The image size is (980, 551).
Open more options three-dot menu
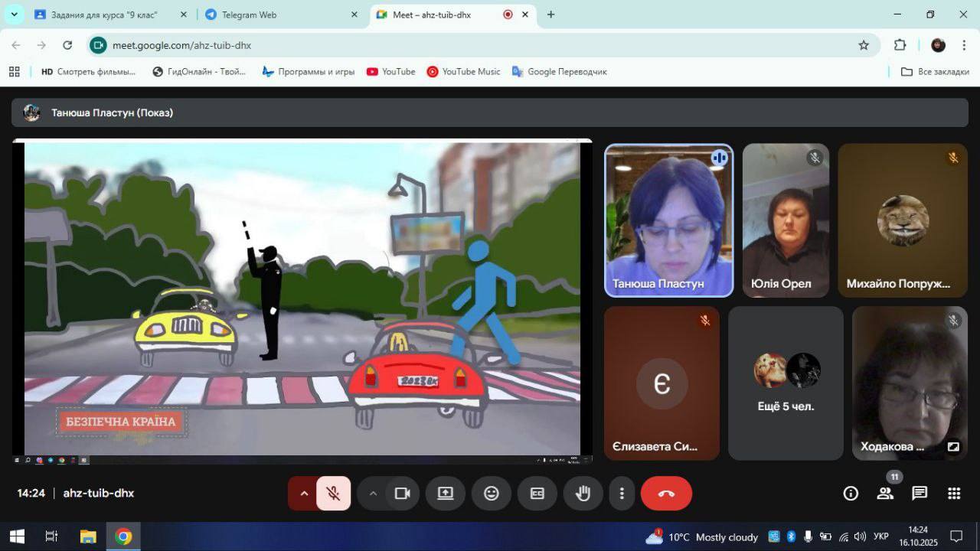click(622, 494)
